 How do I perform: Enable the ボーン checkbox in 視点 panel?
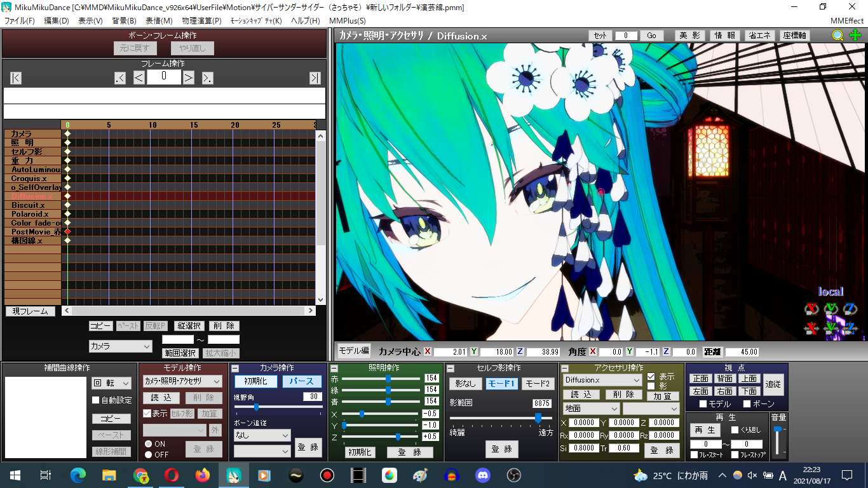coord(747,404)
